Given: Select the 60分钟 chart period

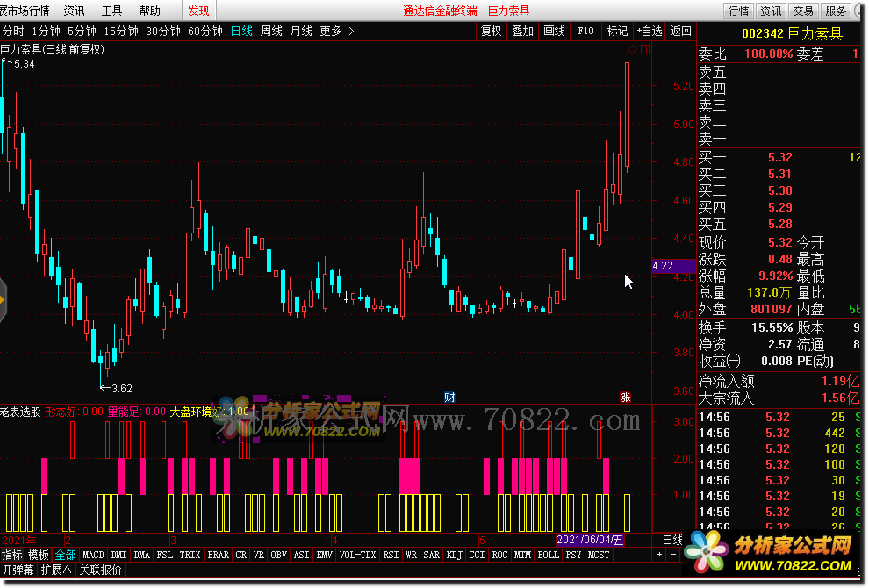Looking at the screenshot, I should [205, 31].
